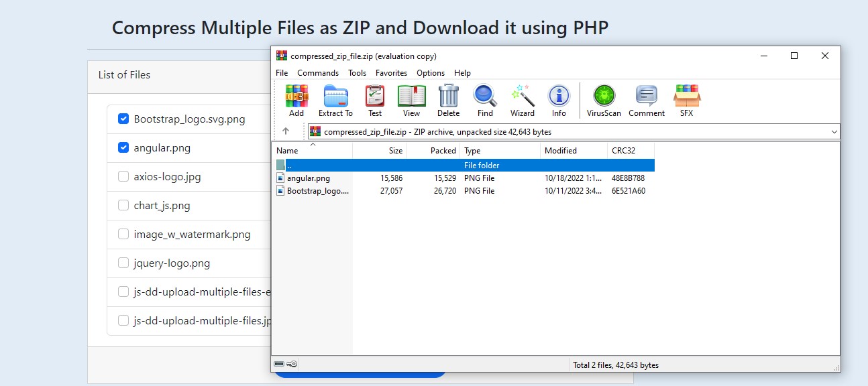868x386 pixels.
Task: Expand the archive path dropdown arrow
Action: (834, 132)
